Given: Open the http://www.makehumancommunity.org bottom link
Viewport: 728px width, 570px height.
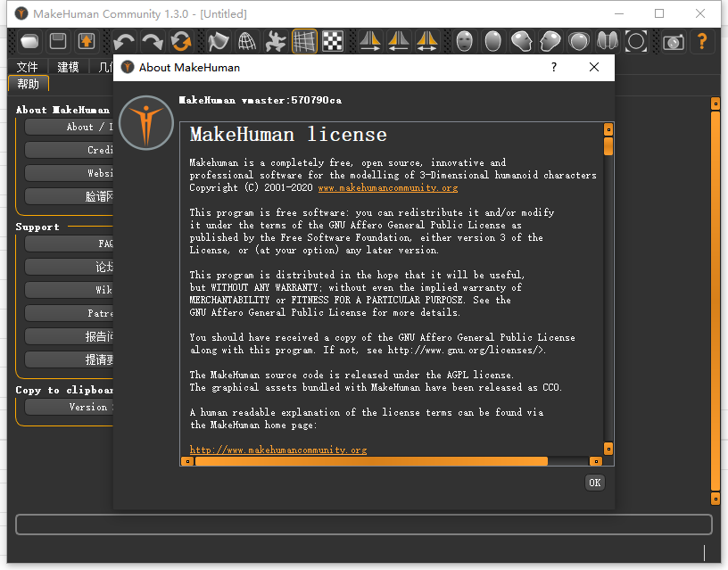Looking at the screenshot, I should click(278, 450).
